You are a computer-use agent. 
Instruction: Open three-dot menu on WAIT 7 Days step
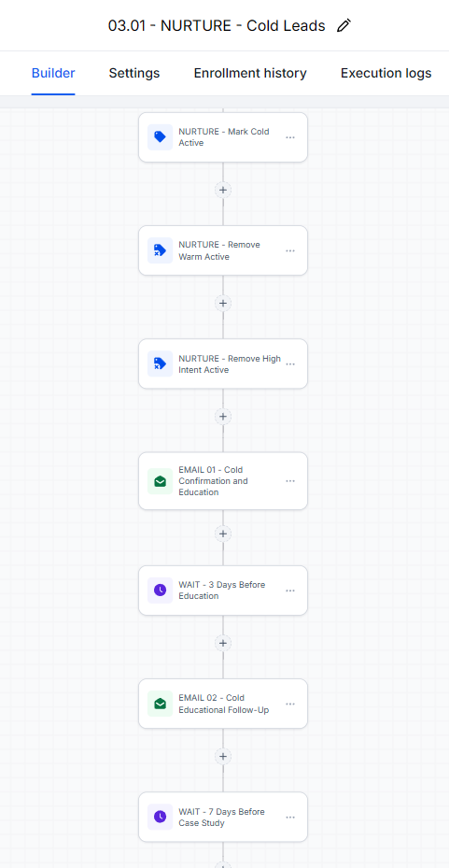[x=290, y=817]
